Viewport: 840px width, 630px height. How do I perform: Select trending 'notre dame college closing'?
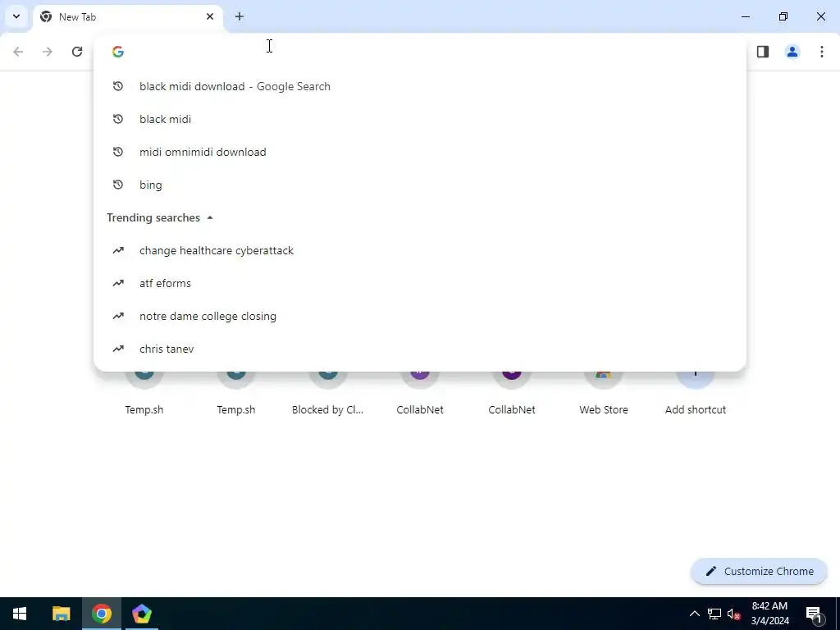coord(419,316)
